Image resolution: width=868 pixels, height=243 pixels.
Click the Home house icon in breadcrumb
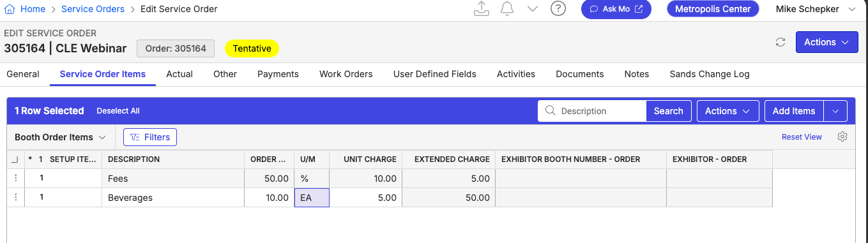point(10,9)
